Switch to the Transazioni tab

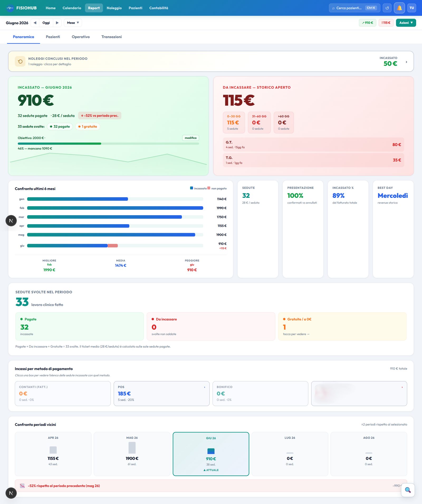[112, 37]
